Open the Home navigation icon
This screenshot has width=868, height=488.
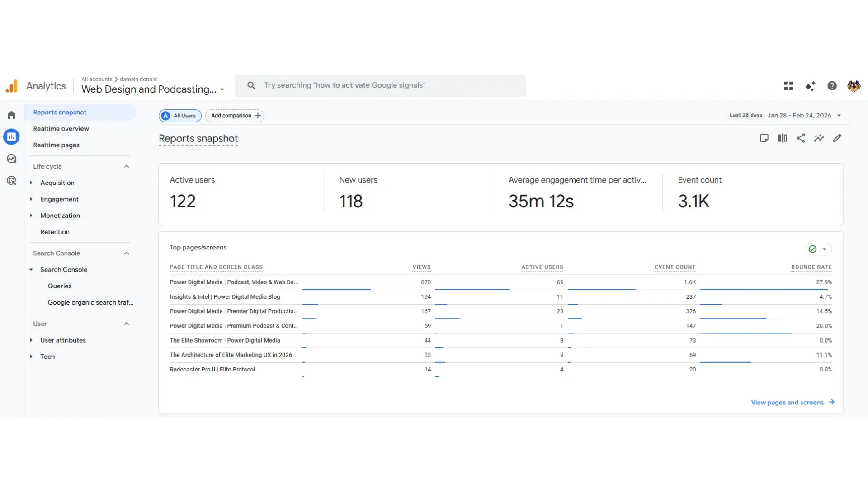pyautogui.click(x=11, y=115)
